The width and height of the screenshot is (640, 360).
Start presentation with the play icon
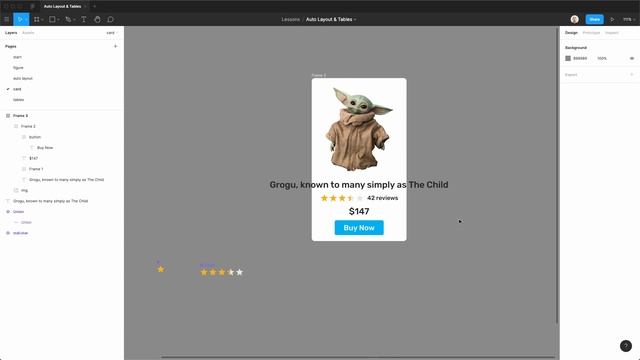click(x=612, y=19)
